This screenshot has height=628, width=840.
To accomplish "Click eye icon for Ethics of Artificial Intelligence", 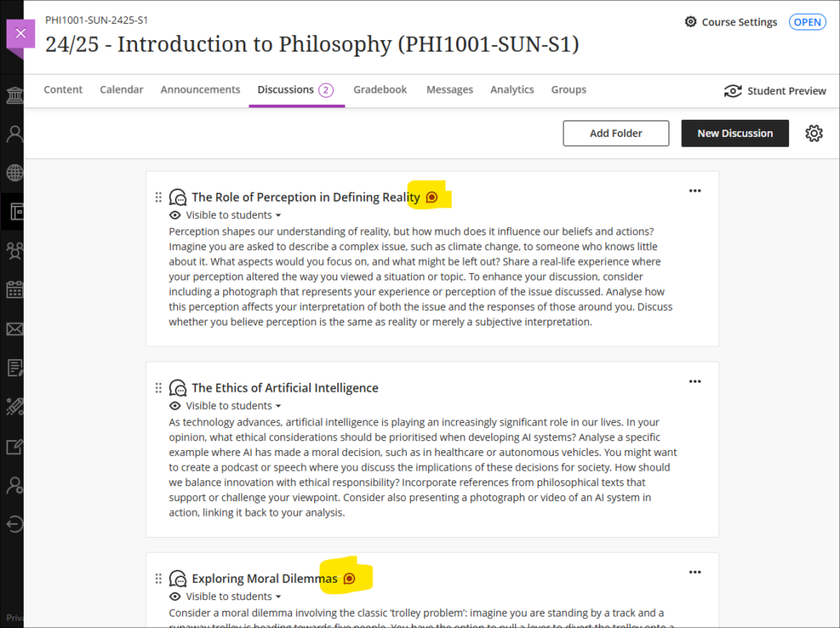I will tap(175, 406).
